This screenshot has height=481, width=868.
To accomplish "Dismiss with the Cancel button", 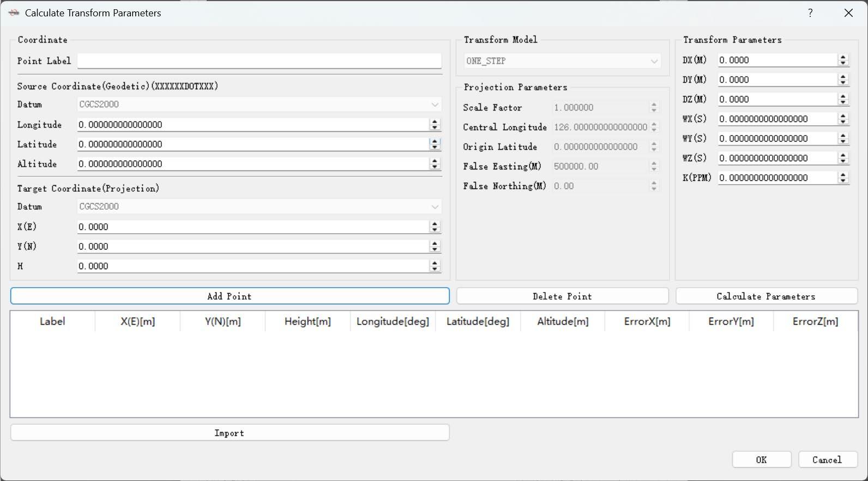I will pos(828,460).
